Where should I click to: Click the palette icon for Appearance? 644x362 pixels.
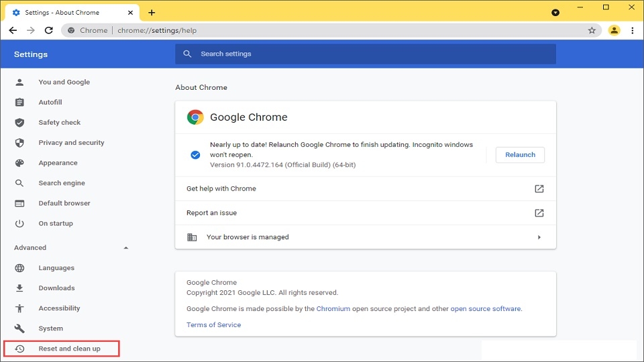pyautogui.click(x=19, y=163)
